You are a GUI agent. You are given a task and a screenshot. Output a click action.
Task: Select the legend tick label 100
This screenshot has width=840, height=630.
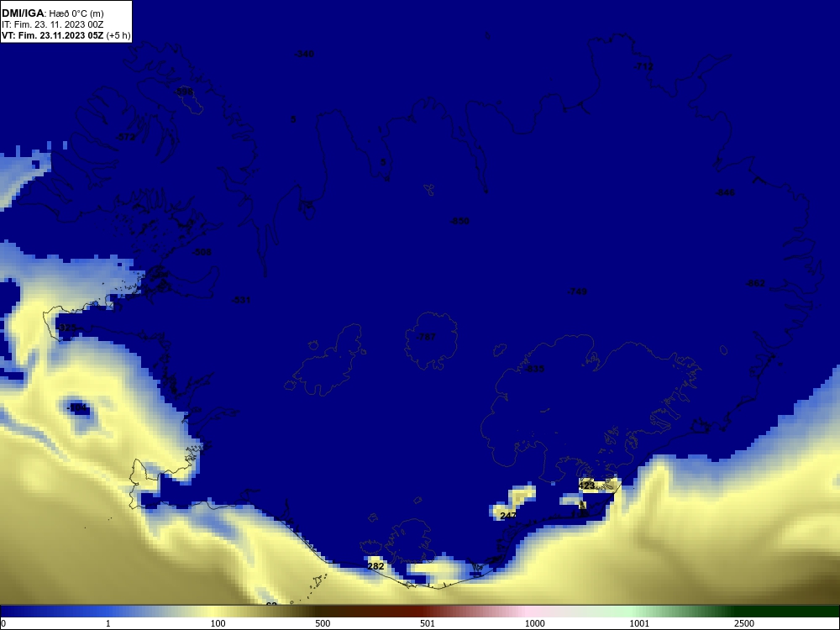(218, 623)
